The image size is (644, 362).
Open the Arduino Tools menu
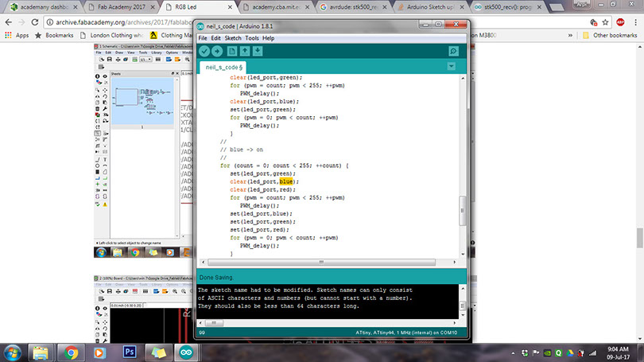(x=252, y=38)
